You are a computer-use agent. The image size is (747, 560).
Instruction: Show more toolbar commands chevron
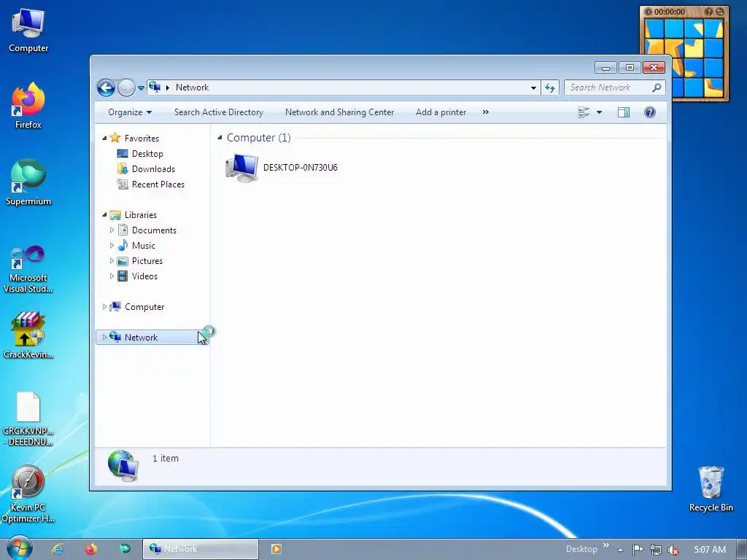(x=485, y=112)
